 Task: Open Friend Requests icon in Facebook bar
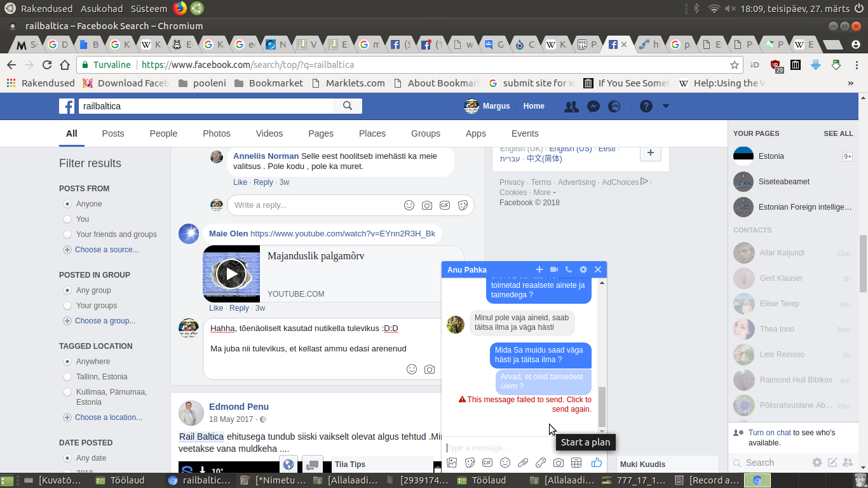571,106
